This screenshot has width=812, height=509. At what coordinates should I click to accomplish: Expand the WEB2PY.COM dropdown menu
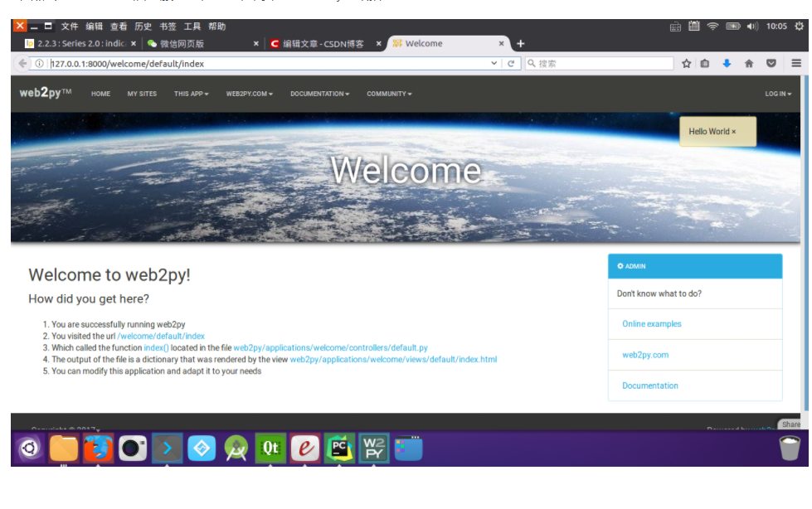pos(249,94)
